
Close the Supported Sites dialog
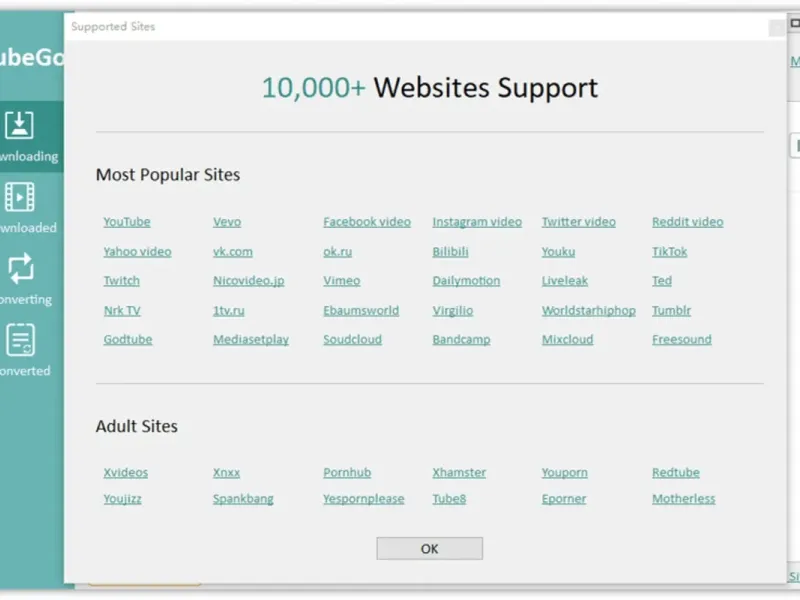[x=776, y=29]
